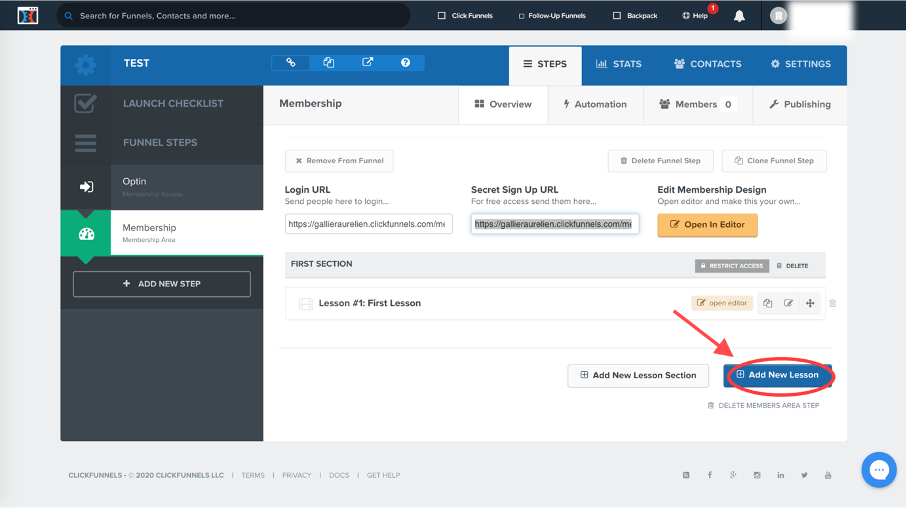Open the funnel settings gear icon beside TEST

click(x=86, y=64)
